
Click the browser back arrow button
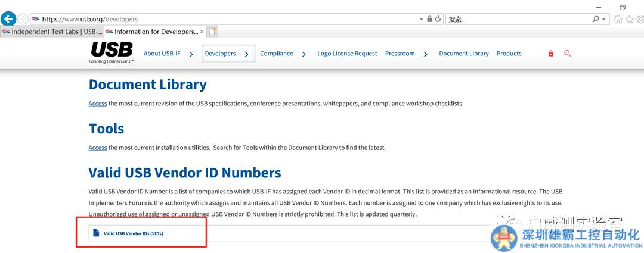point(8,19)
